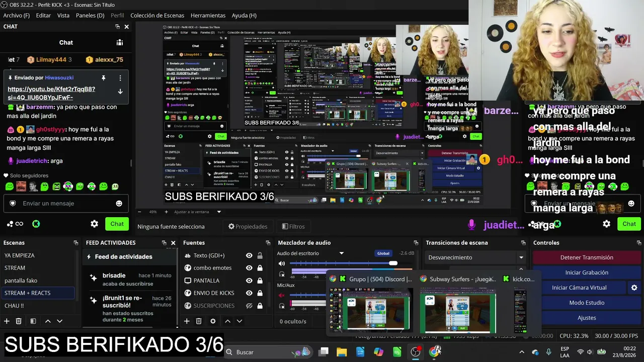Open the Archivo menu

(x=16, y=16)
